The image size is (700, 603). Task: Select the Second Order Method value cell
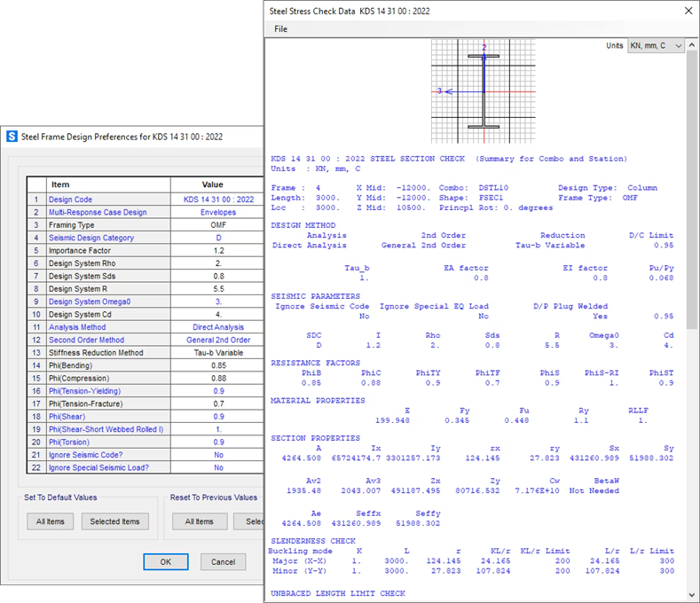(218, 340)
